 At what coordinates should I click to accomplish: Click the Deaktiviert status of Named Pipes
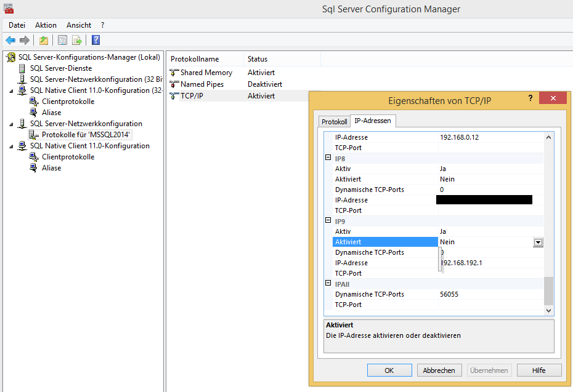click(x=265, y=84)
